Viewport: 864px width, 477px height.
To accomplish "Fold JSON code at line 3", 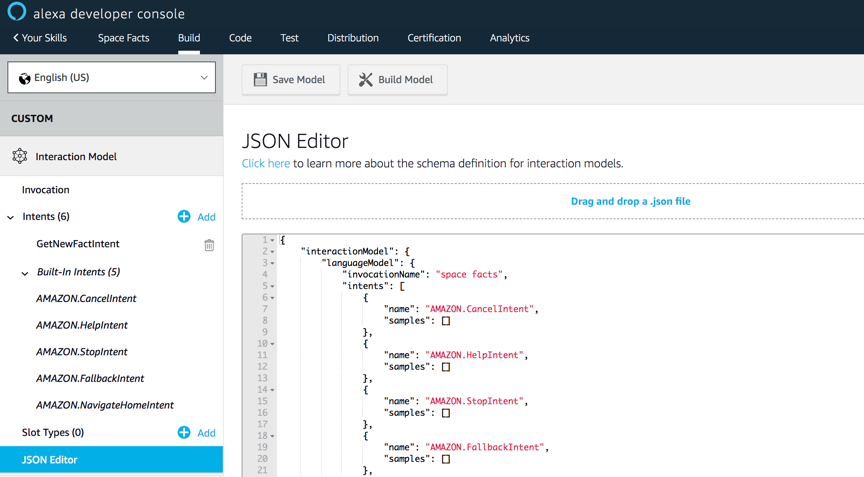I will click(x=272, y=263).
